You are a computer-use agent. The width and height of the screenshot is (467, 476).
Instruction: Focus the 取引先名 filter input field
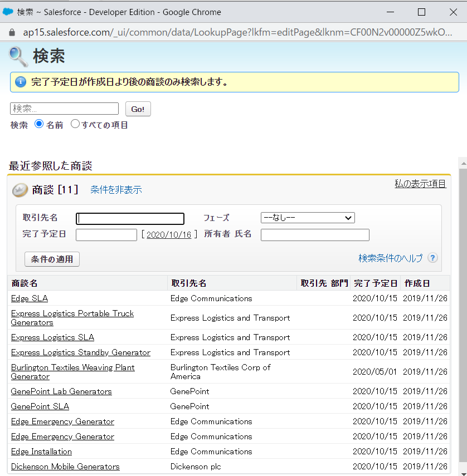tap(130, 219)
